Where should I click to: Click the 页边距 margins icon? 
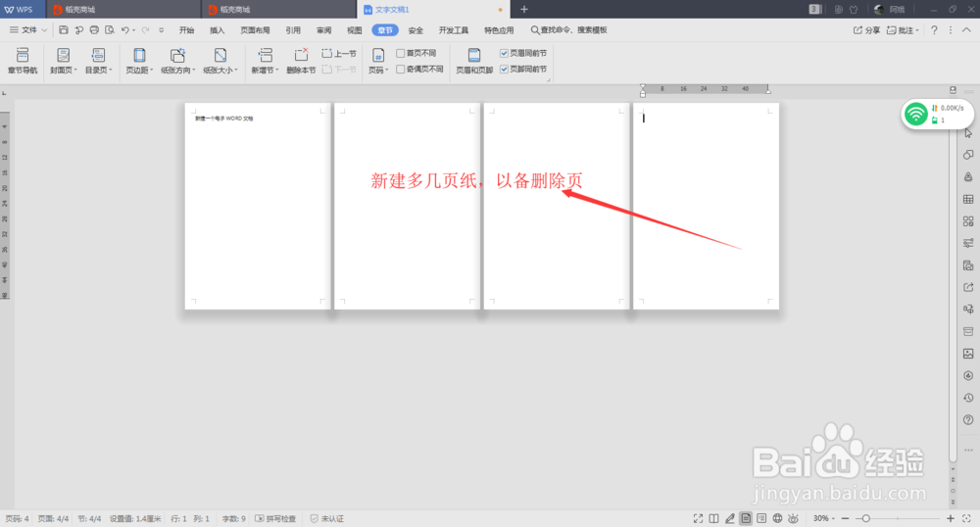tap(139, 56)
